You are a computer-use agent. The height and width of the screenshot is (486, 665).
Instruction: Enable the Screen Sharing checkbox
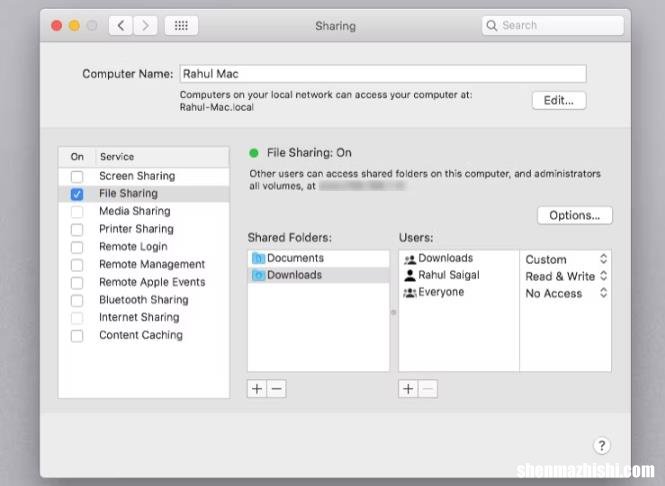[x=77, y=176]
